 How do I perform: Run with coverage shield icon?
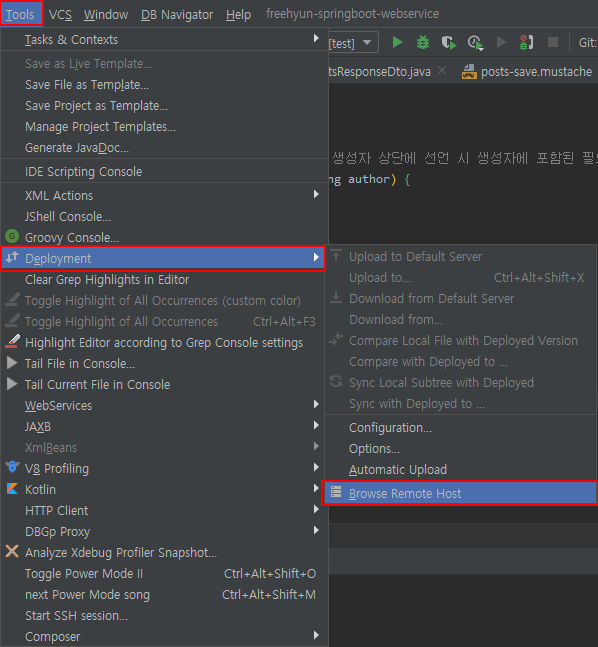449,42
